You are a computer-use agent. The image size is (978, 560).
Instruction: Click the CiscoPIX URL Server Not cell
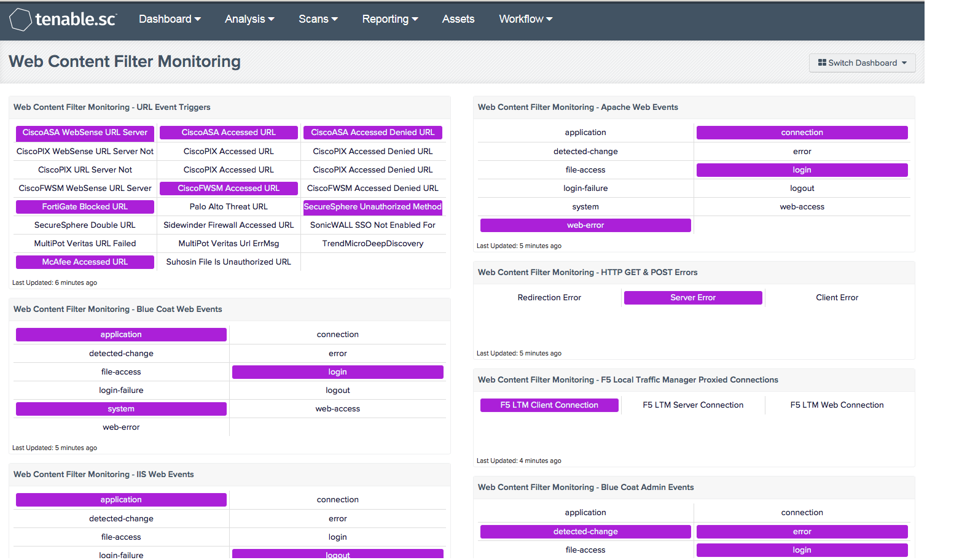pyautogui.click(x=85, y=169)
